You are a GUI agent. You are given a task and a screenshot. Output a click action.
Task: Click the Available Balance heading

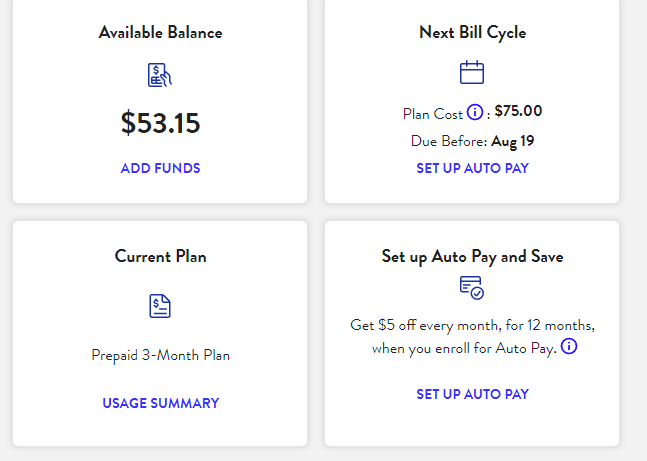coord(160,32)
